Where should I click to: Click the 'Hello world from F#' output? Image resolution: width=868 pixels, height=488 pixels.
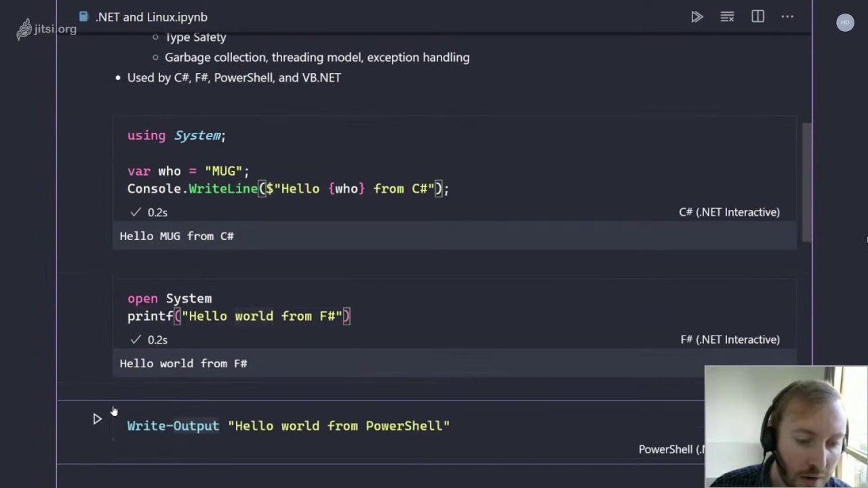(184, 364)
